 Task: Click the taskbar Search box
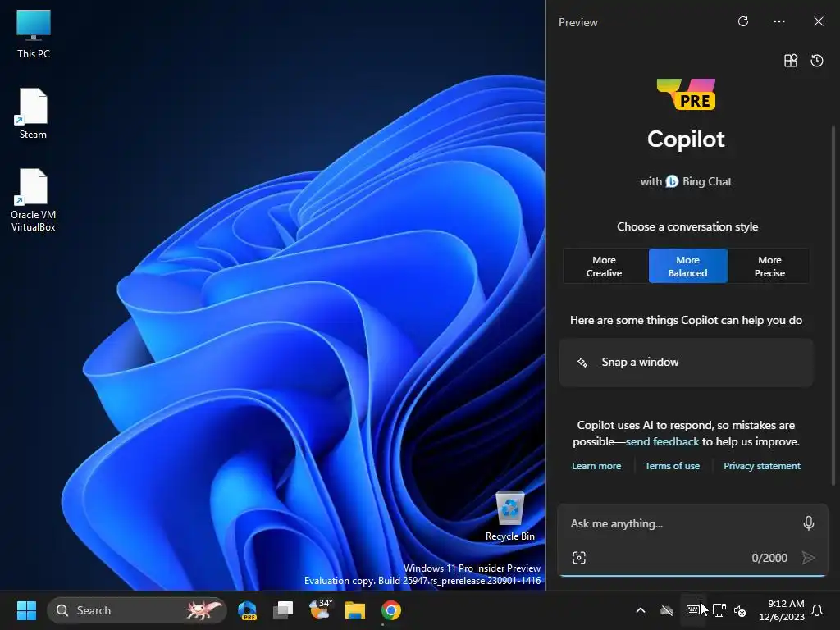pos(137,610)
